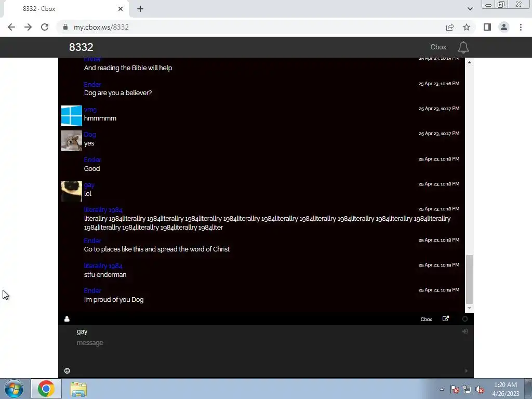Viewport: 532px width, 399px height.
Task: Open chat in pop-out window icon
Action: pyautogui.click(x=446, y=318)
